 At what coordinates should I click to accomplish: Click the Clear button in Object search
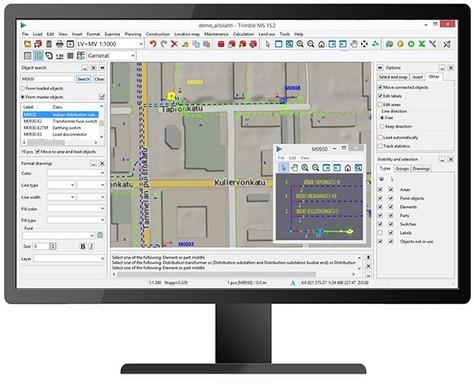coord(99,79)
